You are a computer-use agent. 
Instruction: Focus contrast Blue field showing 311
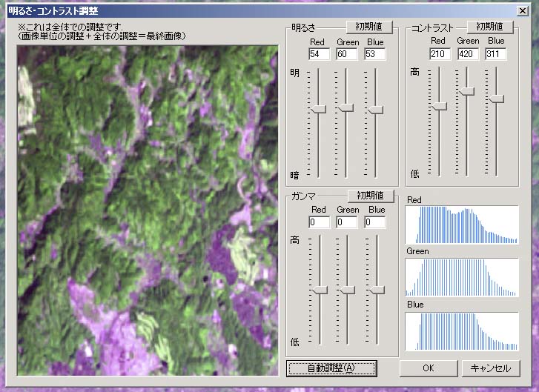coord(496,54)
